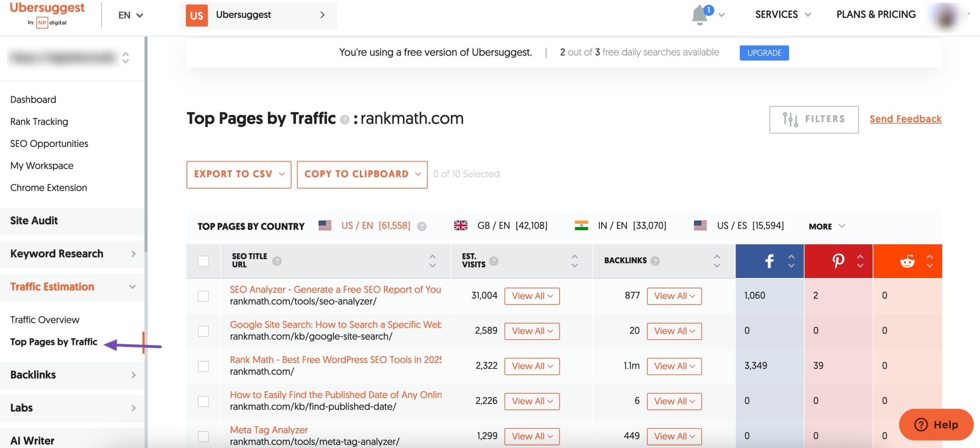Select the India flag for IN / EN

pos(581,226)
